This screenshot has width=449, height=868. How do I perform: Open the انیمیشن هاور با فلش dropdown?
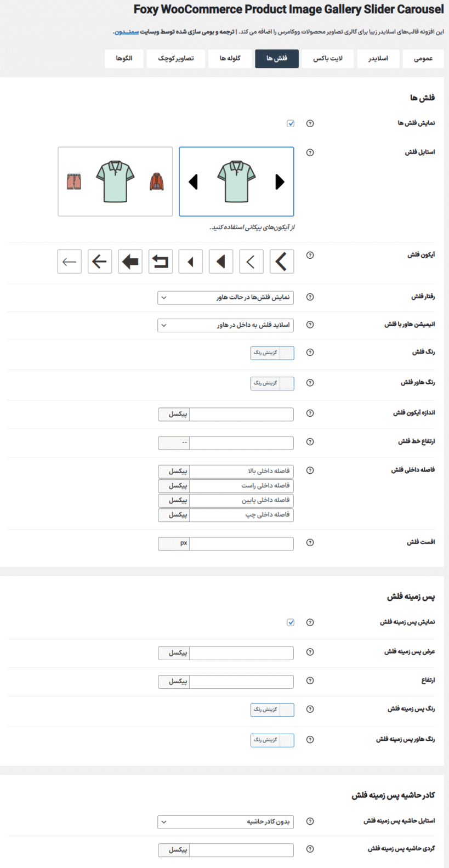point(225,325)
